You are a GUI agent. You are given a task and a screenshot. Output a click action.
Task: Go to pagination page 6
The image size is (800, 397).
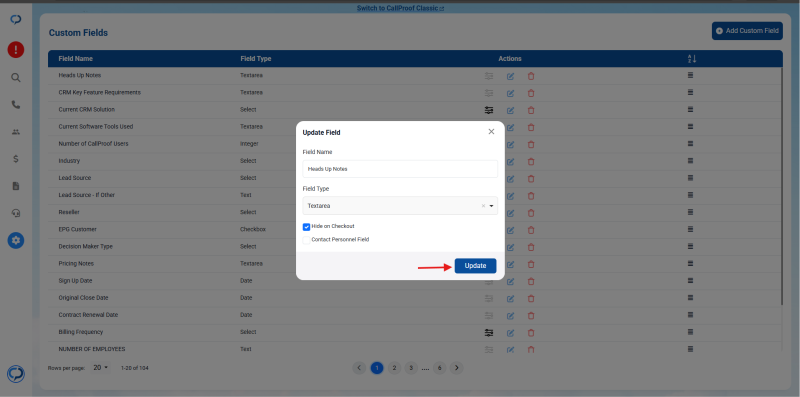pos(440,367)
